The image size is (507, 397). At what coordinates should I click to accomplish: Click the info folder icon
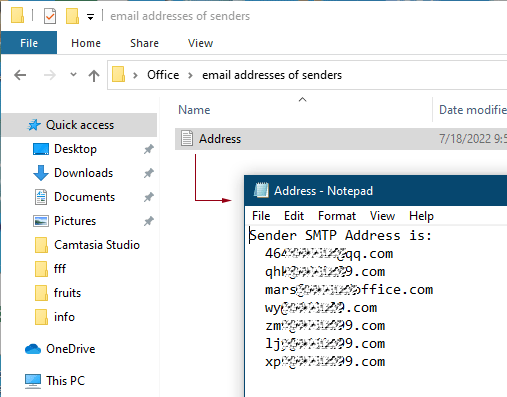(x=41, y=317)
